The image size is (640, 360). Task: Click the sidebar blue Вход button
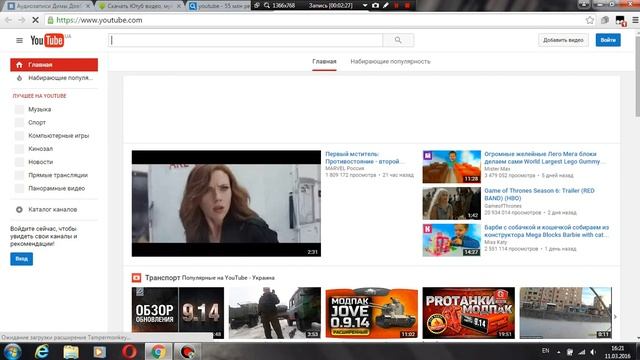(21, 259)
